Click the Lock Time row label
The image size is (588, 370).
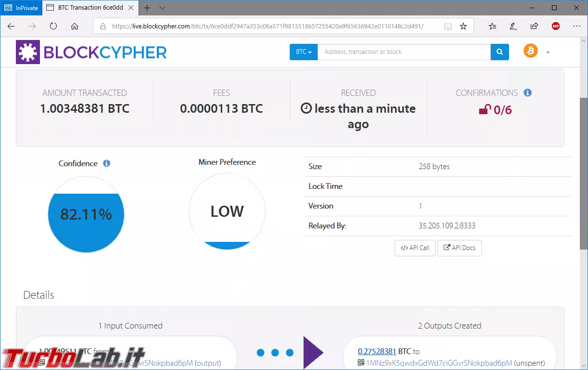coord(325,186)
